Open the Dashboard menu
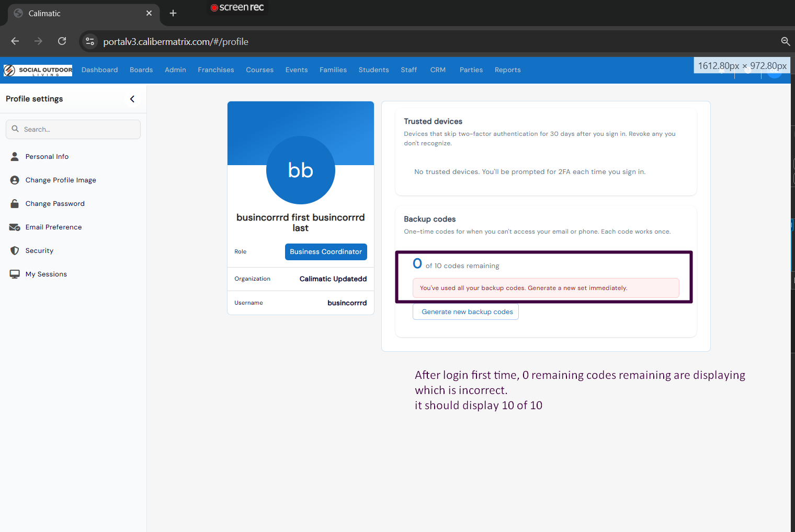The image size is (795, 532). point(99,70)
